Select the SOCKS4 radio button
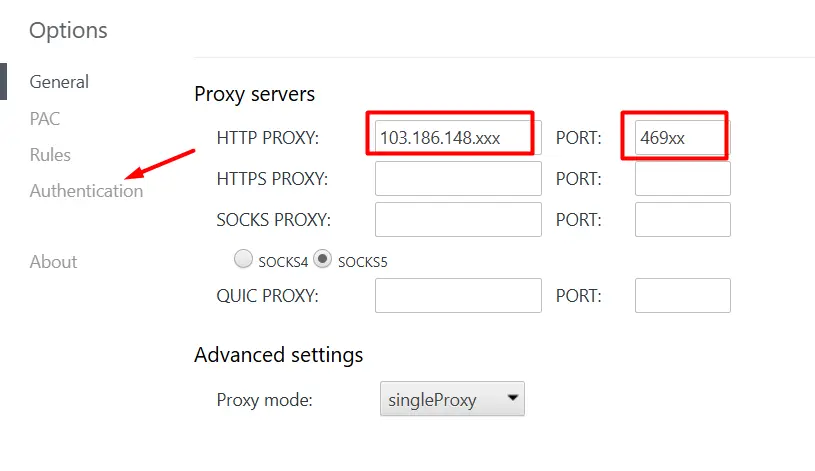 tap(243, 259)
